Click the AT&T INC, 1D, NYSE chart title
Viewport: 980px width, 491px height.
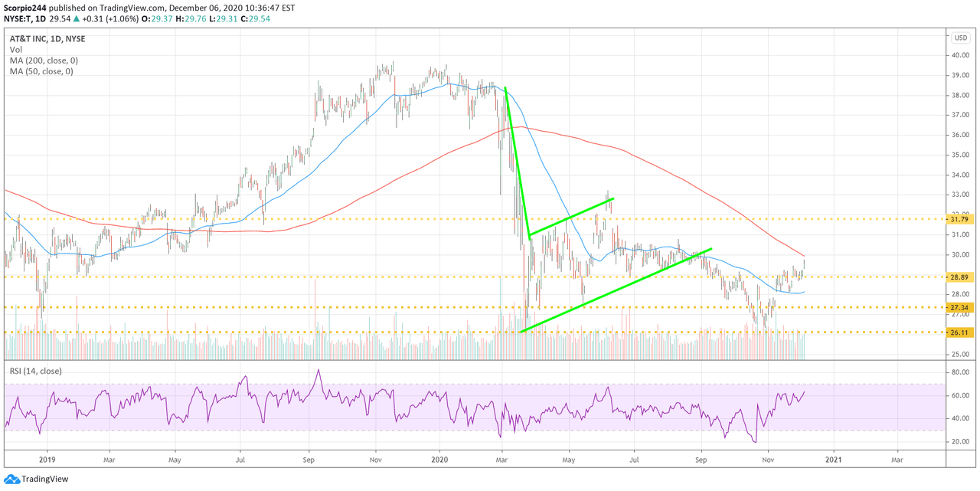pos(46,38)
